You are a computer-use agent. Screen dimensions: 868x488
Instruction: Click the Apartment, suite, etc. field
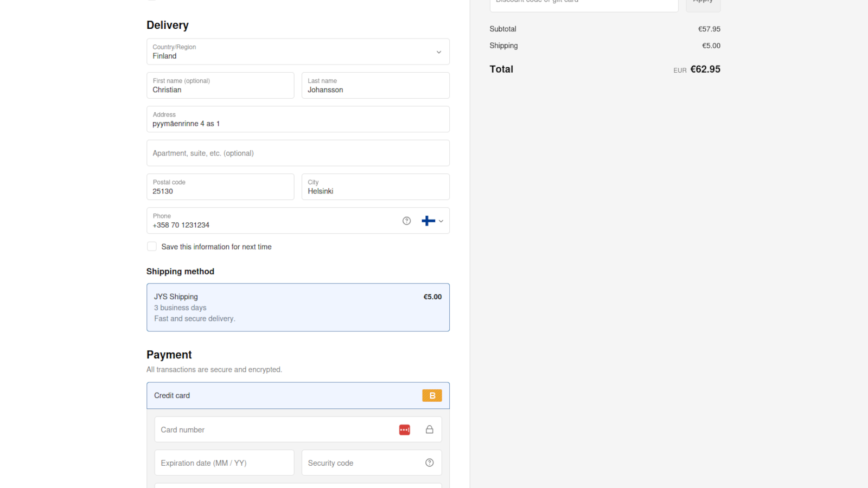298,153
